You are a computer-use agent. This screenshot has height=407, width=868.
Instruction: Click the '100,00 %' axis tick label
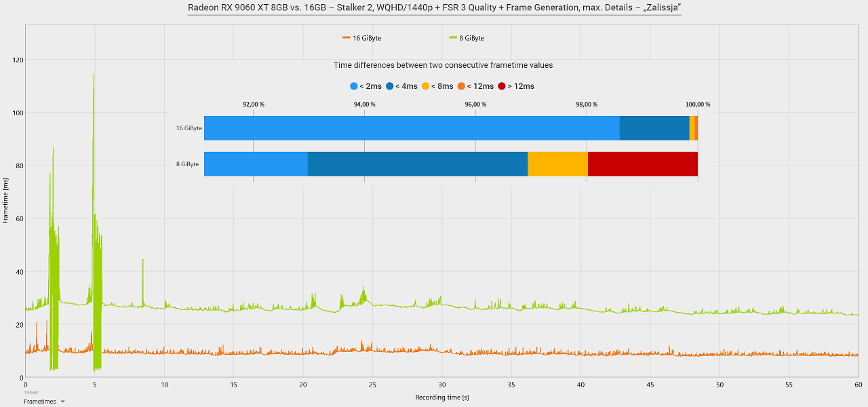[x=698, y=104]
